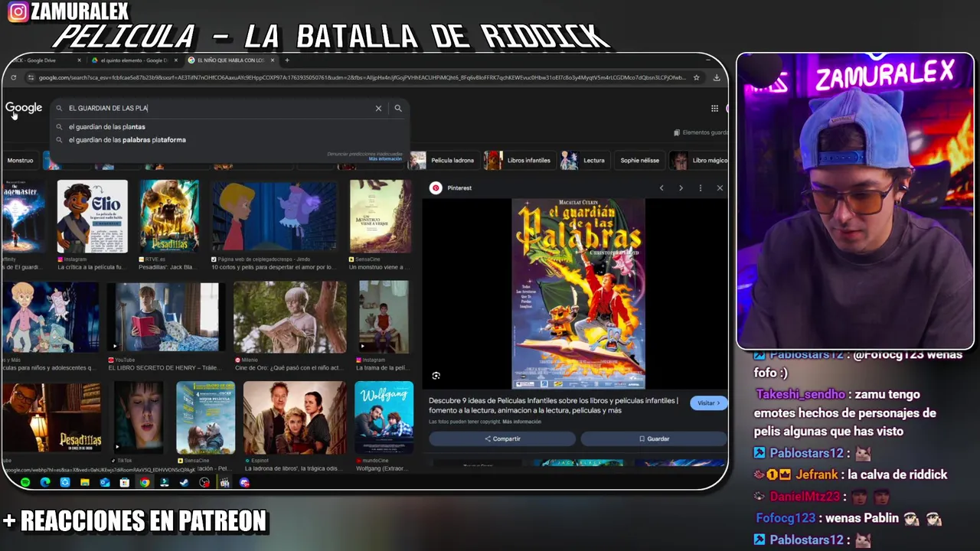Open the 'Un monstruo viene a verme' result
980x551 pixels.
point(381,217)
